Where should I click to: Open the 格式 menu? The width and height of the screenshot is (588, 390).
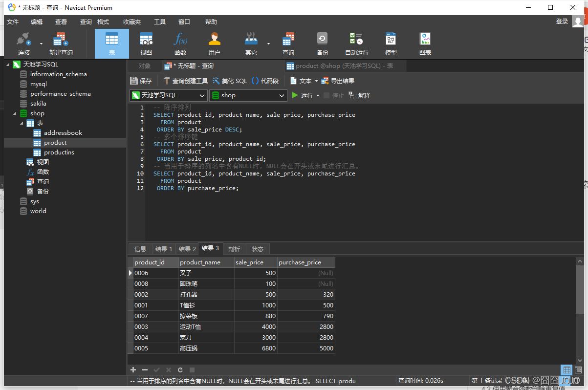point(103,22)
